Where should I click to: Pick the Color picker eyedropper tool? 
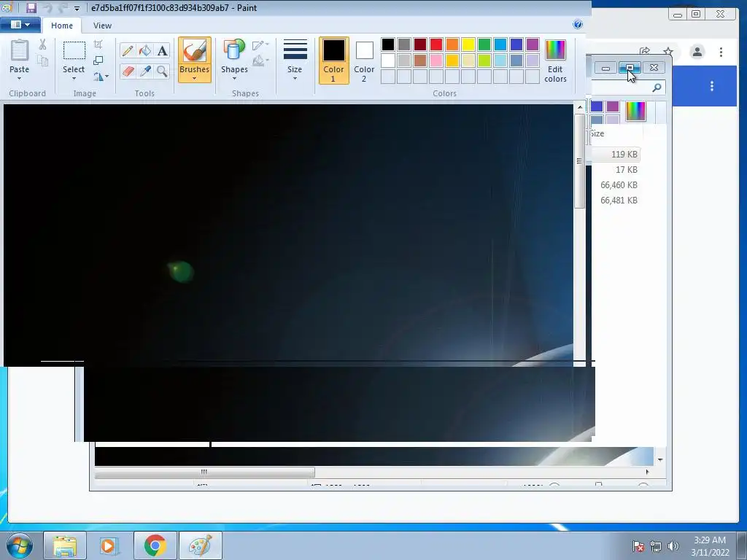point(145,71)
